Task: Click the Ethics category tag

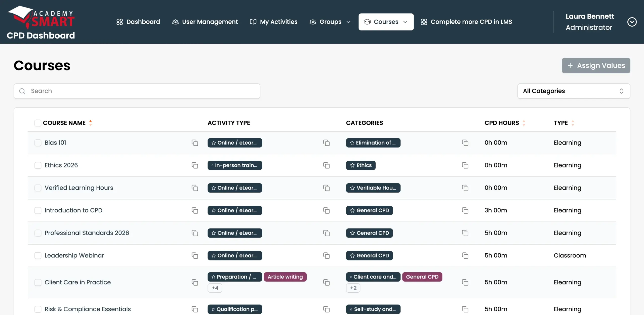Action: click(361, 165)
